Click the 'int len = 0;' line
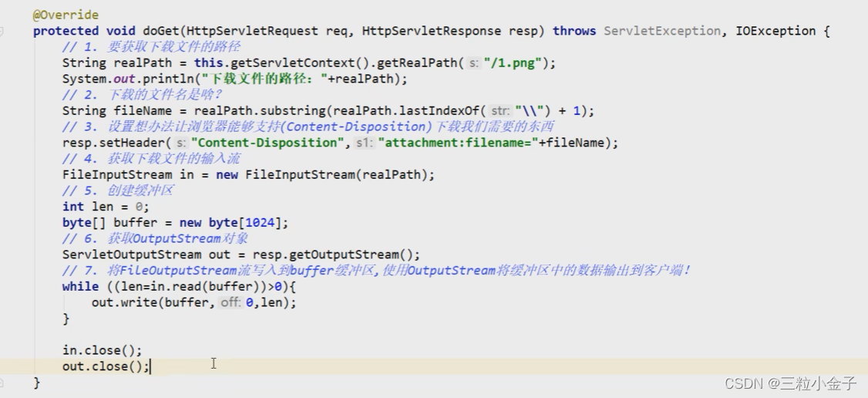The height and width of the screenshot is (398, 868). pos(106,207)
